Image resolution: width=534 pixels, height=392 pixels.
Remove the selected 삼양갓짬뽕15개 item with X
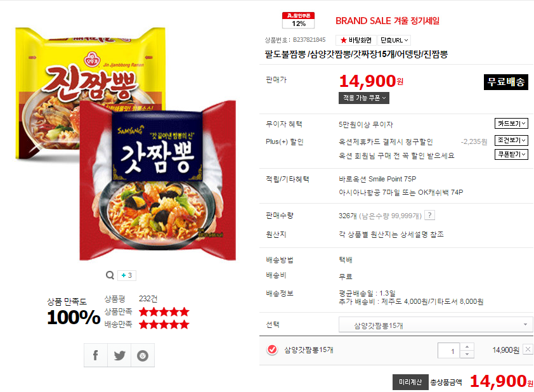(528, 350)
